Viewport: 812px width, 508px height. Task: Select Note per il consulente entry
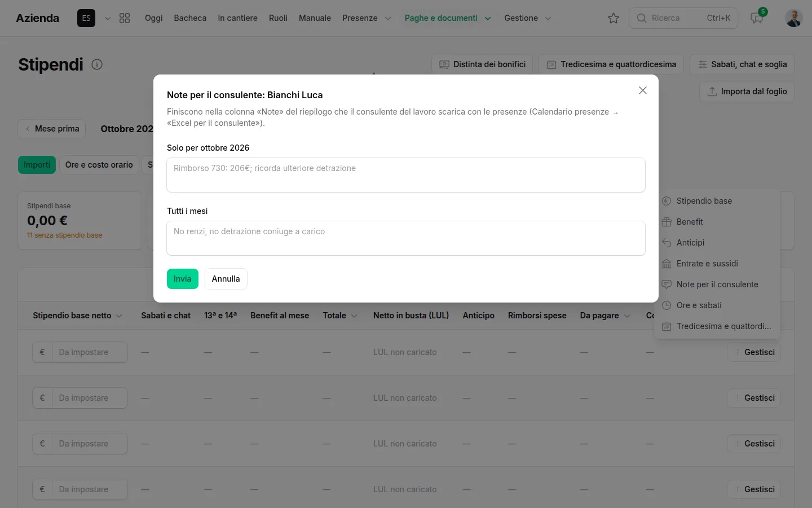pyautogui.click(x=717, y=284)
